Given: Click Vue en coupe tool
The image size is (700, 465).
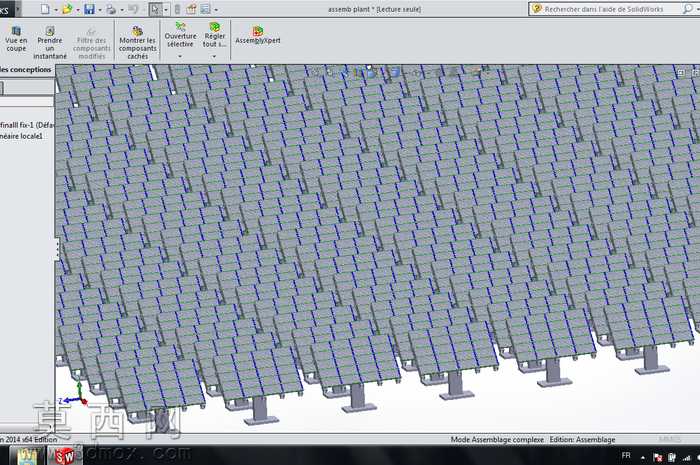Looking at the screenshot, I should coord(16,38).
